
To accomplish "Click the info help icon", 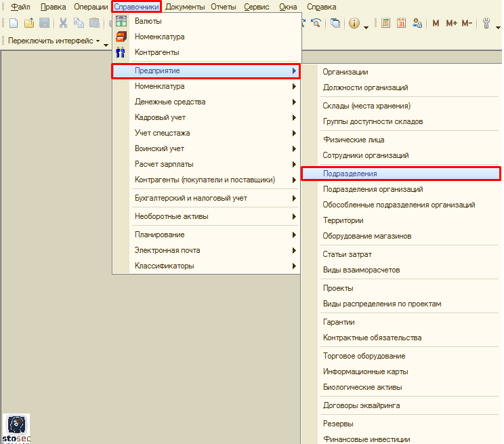I will point(354,23).
